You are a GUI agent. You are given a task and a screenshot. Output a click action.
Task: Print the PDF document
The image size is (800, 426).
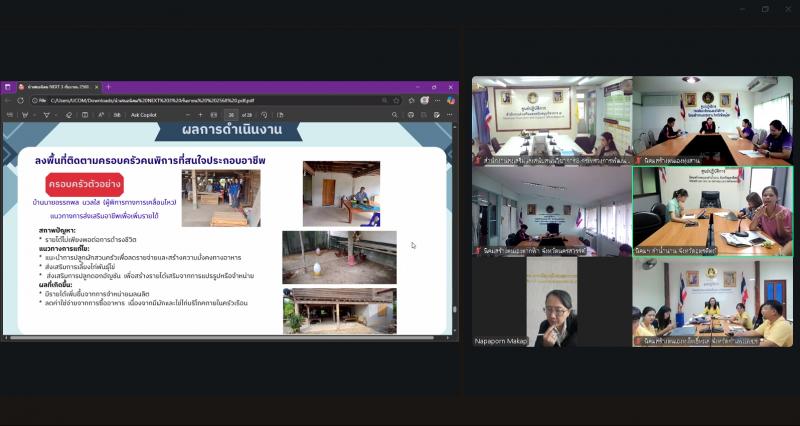click(x=411, y=115)
